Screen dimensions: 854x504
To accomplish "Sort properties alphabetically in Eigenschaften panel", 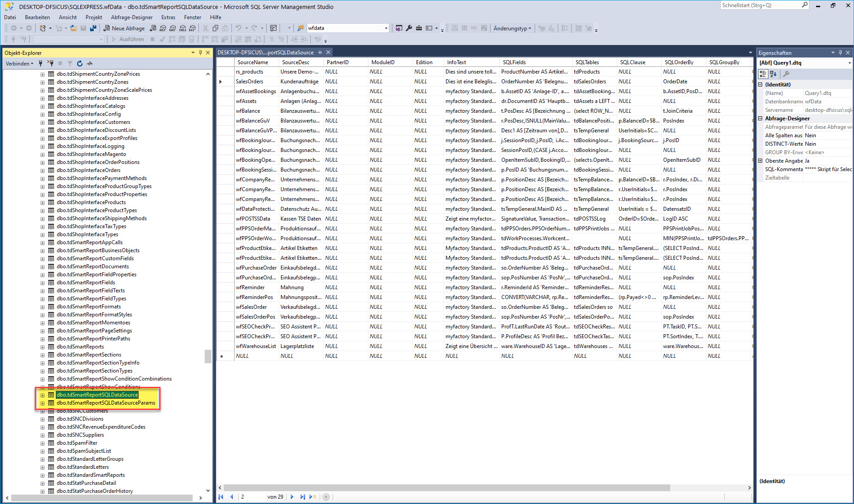I will coord(773,74).
